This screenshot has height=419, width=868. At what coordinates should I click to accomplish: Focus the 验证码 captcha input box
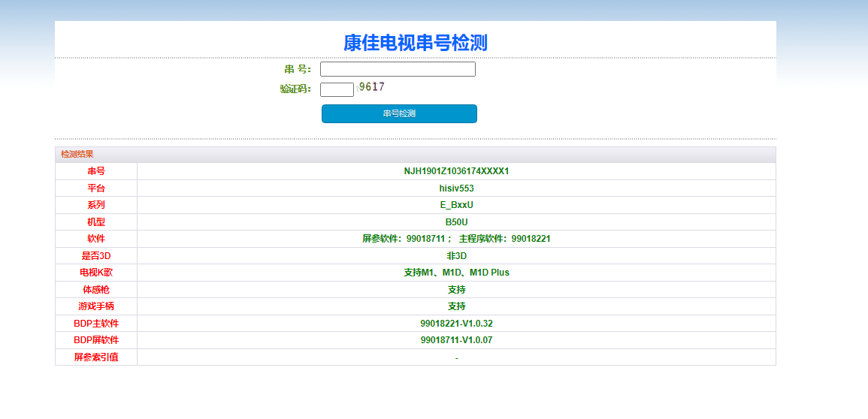[x=337, y=89]
